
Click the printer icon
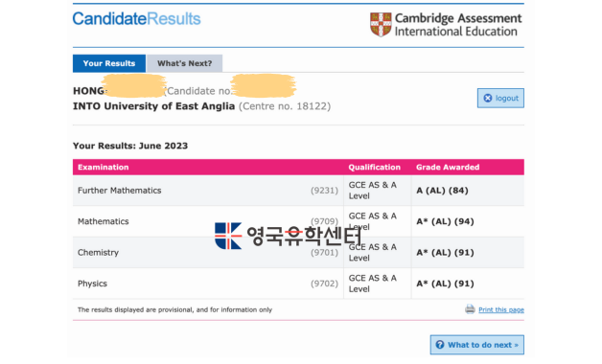[470, 309]
